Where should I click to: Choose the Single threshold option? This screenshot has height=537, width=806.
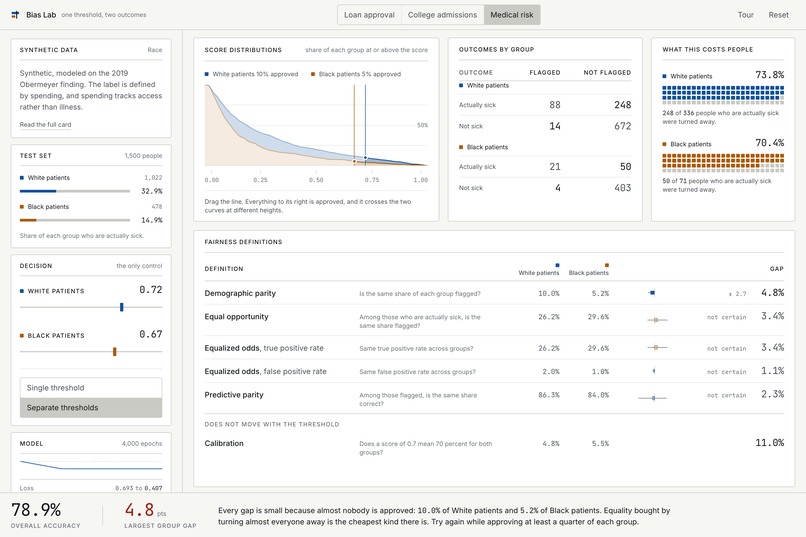pos(91,388)
